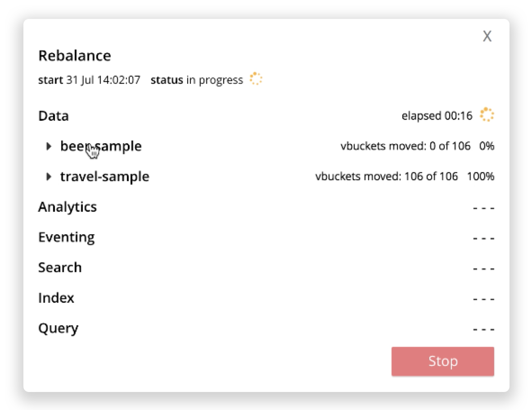Image resolution: width=532 pixels, height=410 pixels.
Task: Click the Stop button to halt rebalance
Action: pos(442,361)
